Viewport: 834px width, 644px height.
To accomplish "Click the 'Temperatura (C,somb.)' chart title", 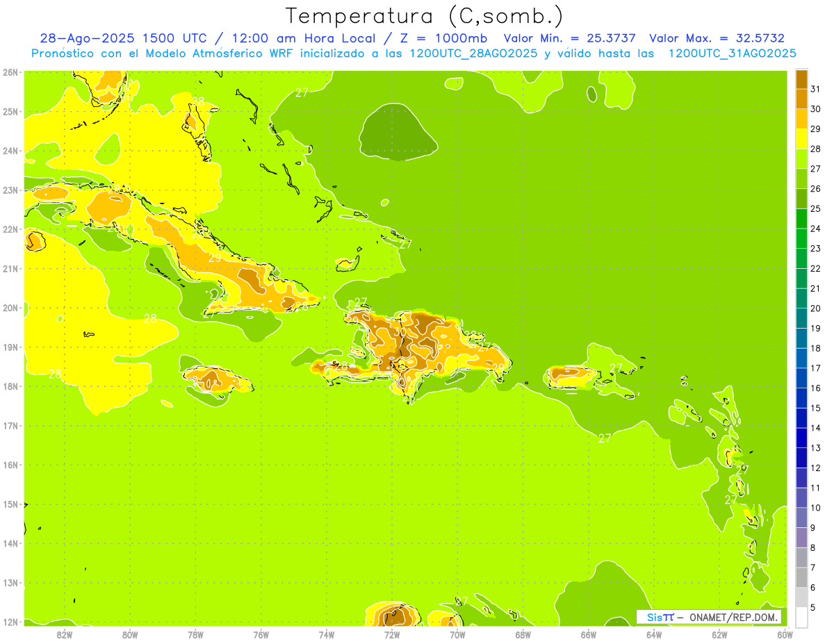I will [x=425, y=16].
